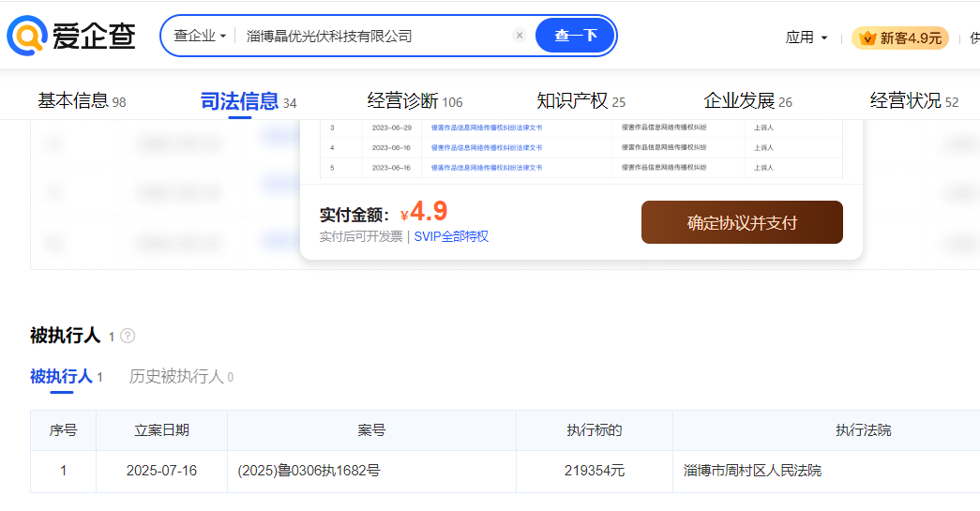Click the amount 219354元
This screenshot has width=980, height=511.
(595, 471)
